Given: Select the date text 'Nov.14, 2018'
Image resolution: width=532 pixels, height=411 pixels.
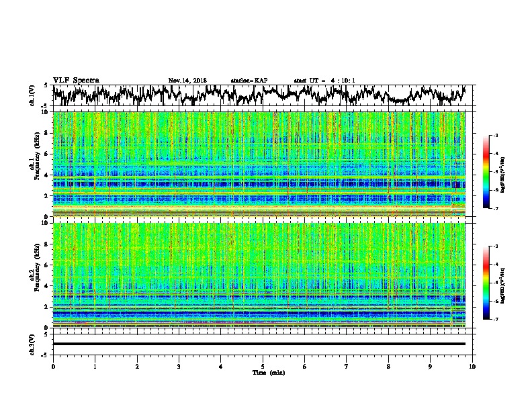Looking at the screenshot, I should click(x=187, y=81).
